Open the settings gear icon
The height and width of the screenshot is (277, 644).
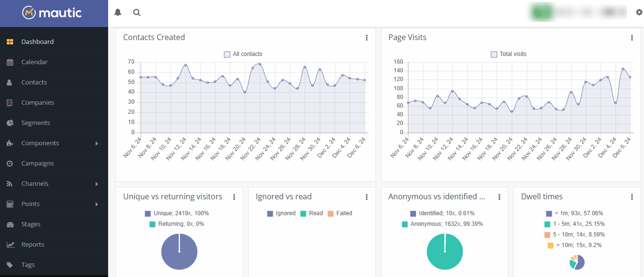point(639,13)
